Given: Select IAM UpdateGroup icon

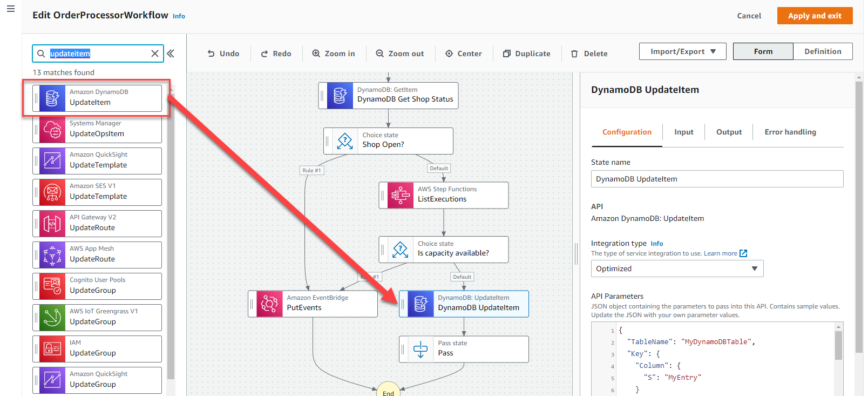Looking at the screenshot, I should coord(52,349).
